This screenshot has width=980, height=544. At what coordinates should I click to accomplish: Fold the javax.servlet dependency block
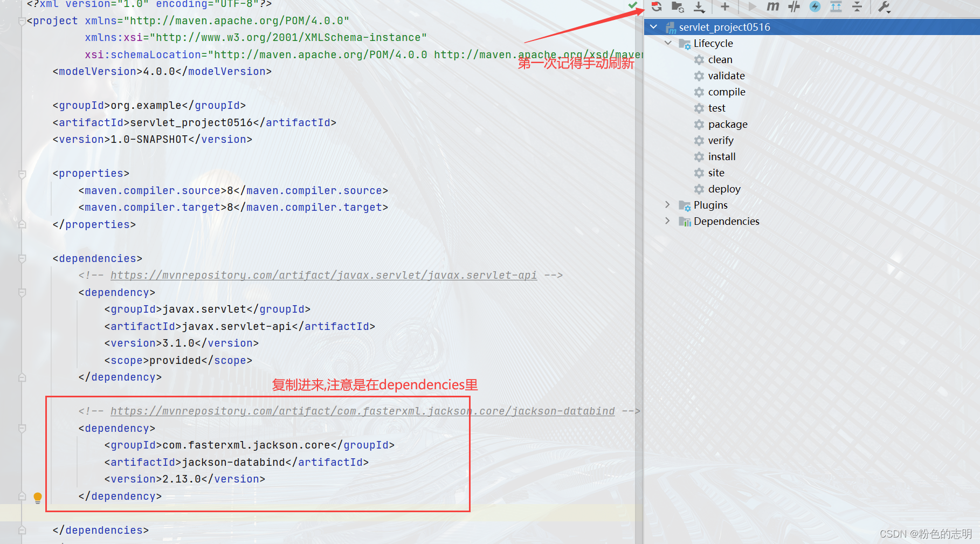[22, 293]
